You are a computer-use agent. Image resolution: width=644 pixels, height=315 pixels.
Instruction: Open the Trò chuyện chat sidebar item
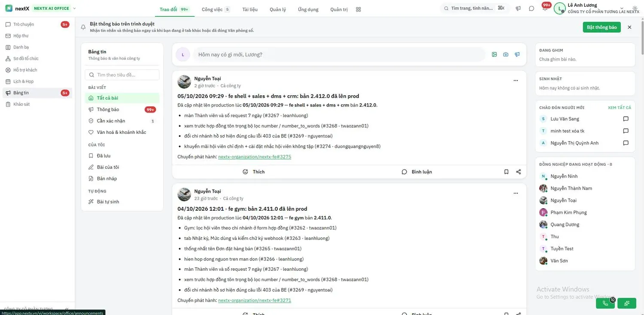[x=37, y=24]
